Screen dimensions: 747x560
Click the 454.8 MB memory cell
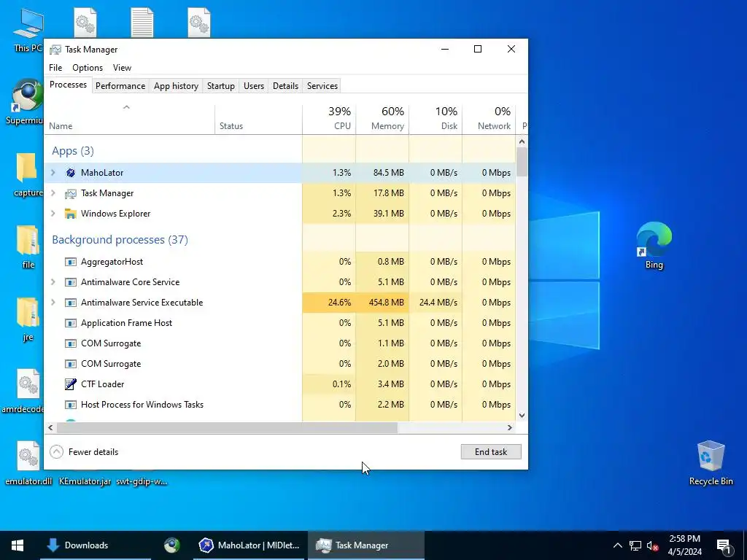tap(382, 303)
